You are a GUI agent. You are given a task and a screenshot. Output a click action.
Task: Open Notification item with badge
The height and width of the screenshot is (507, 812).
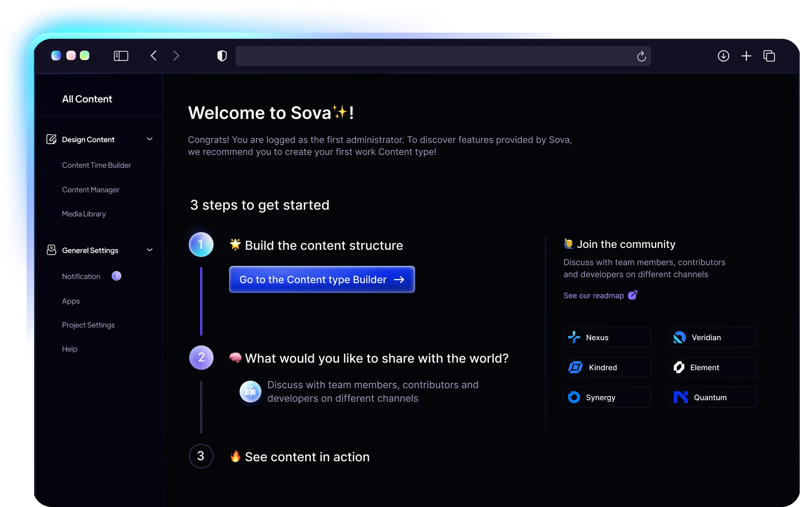[x=81, y=276]
